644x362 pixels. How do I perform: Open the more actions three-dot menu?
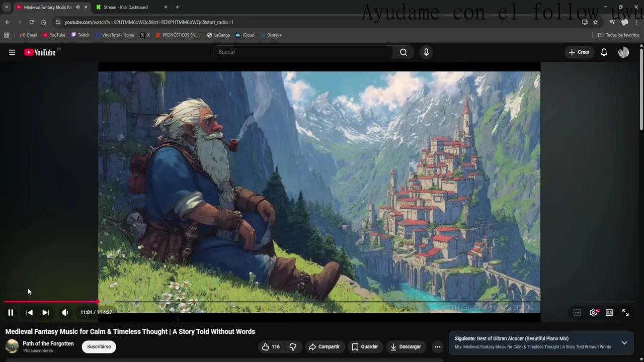point(438,347)
